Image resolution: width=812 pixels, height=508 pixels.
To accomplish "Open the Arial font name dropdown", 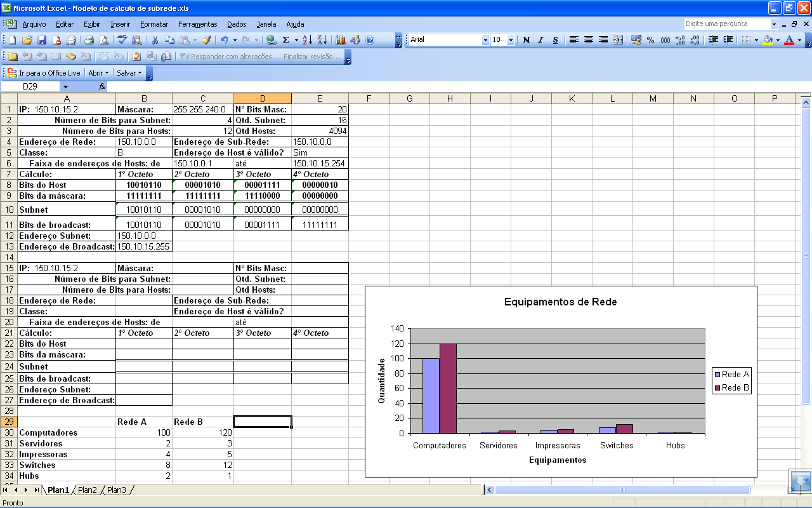I will coord(486,40).
